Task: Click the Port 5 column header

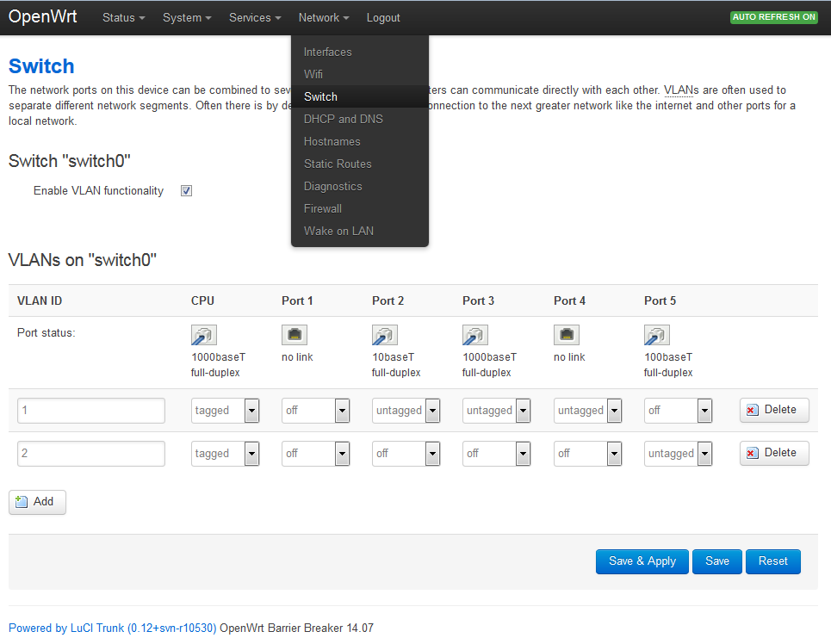Action: tap(660, 300)
